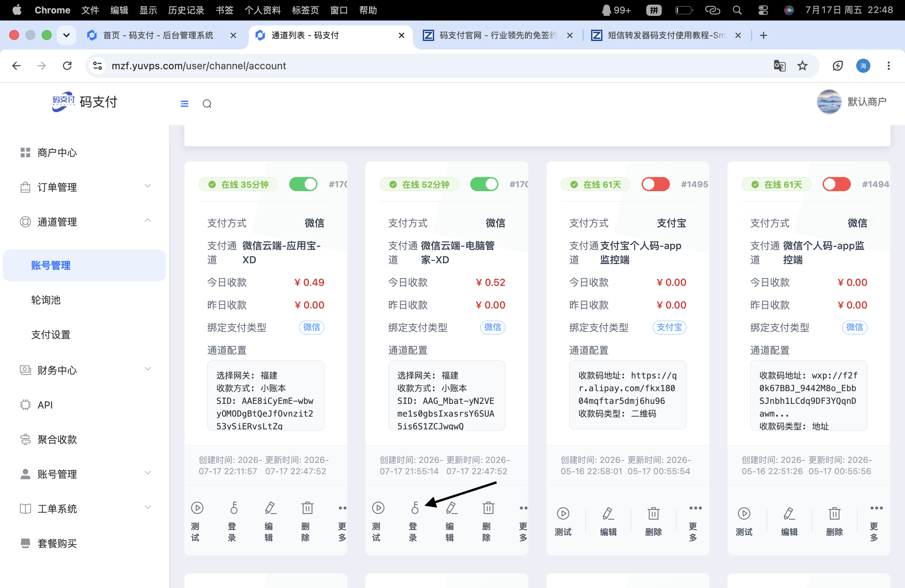Open the site information icon in address bar
905x588 pixels.
pos(98,66)
